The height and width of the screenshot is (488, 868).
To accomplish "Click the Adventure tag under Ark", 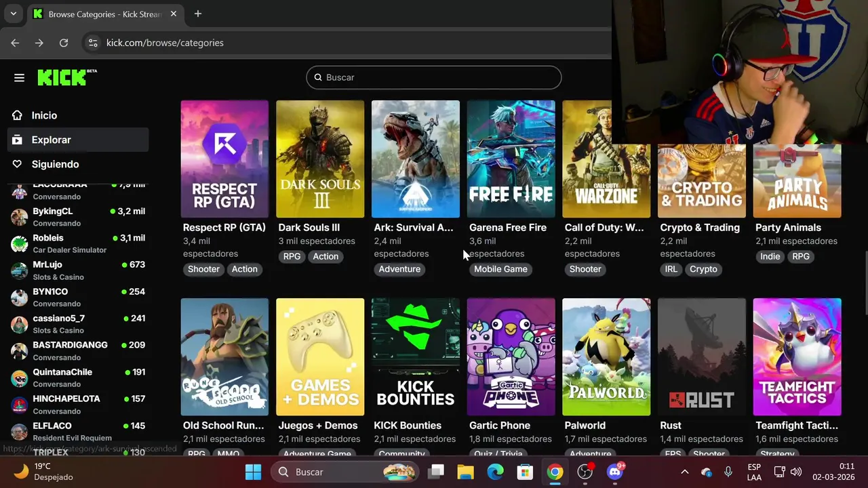I will pyautogui.click(x=399, y=269).
